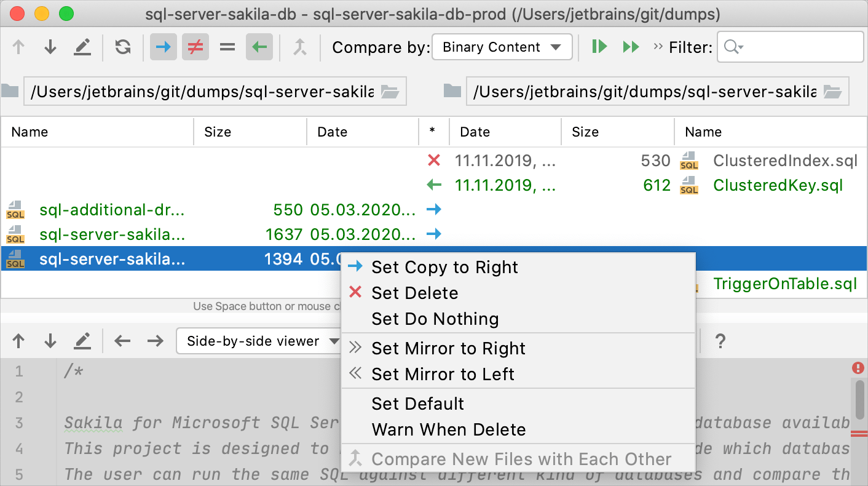Click the green Synchronize Selected play icon
868x486 pixels.
[599, 46]
